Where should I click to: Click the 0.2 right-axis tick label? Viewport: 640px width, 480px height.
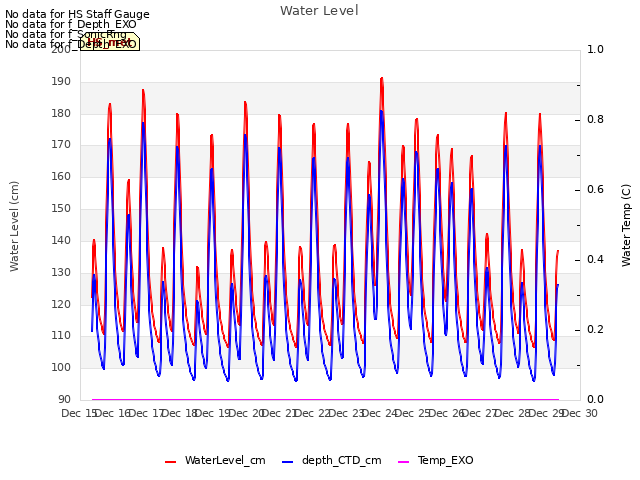[595, 329]
